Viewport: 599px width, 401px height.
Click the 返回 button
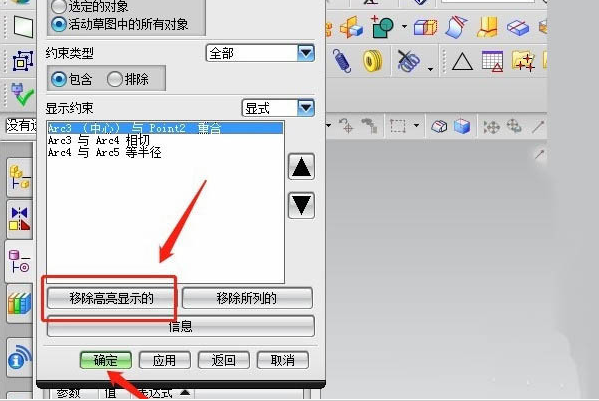point(223,360)
